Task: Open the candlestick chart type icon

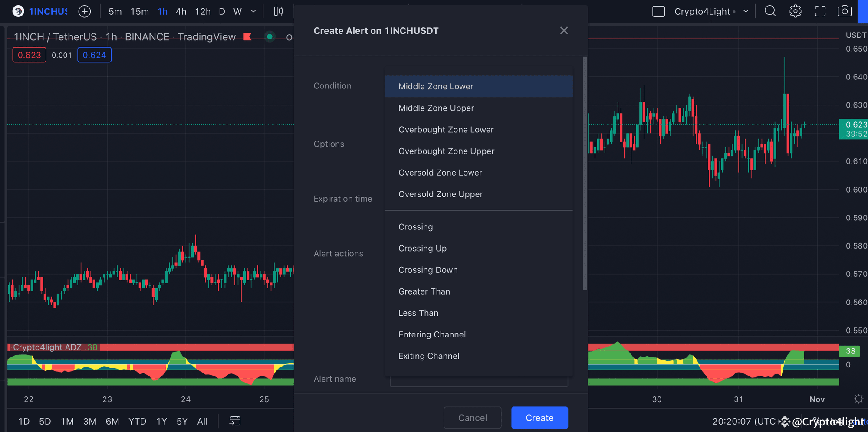Action: pos(278,11)
